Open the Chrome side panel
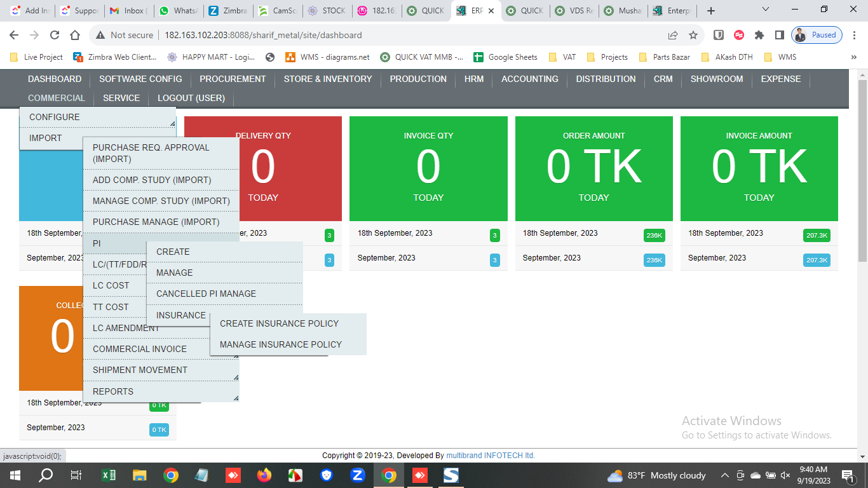Screen dimensions: 868x488 pyautogui.click(x=779, y=35)
